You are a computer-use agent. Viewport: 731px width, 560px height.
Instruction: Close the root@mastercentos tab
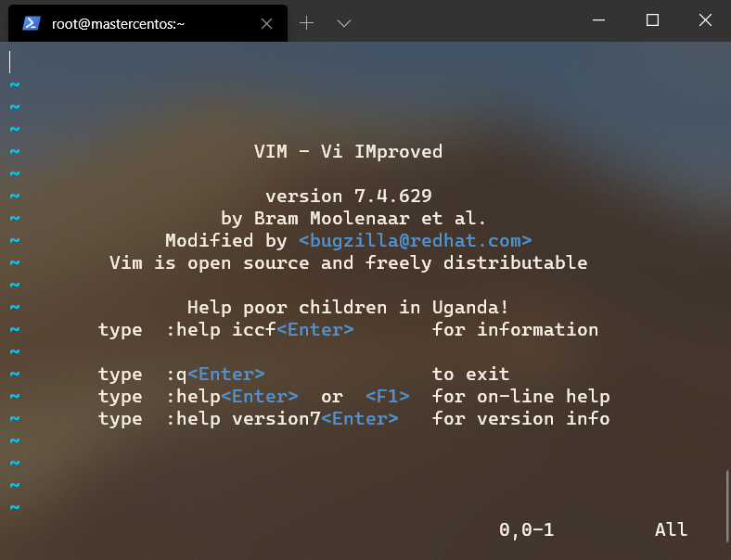point(266,24)
